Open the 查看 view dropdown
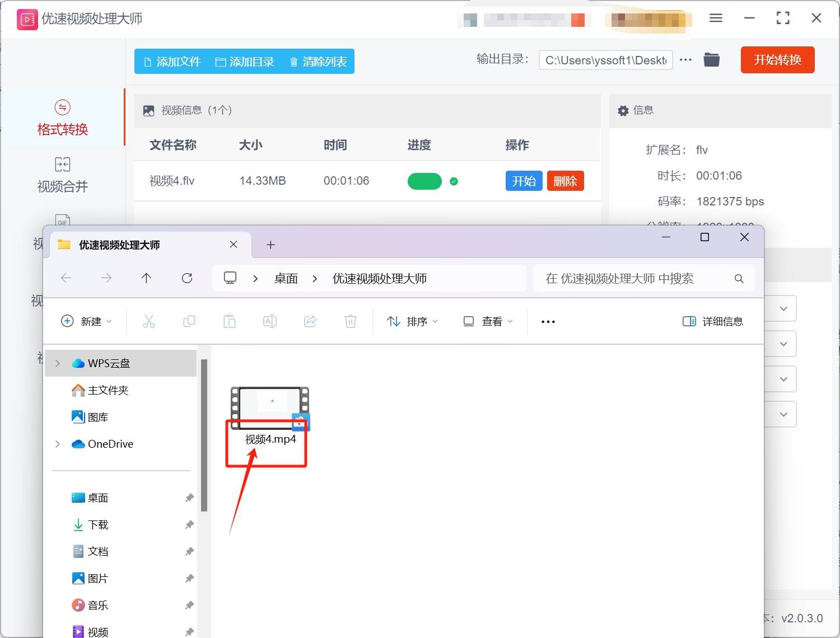 [x=488, y=321]
